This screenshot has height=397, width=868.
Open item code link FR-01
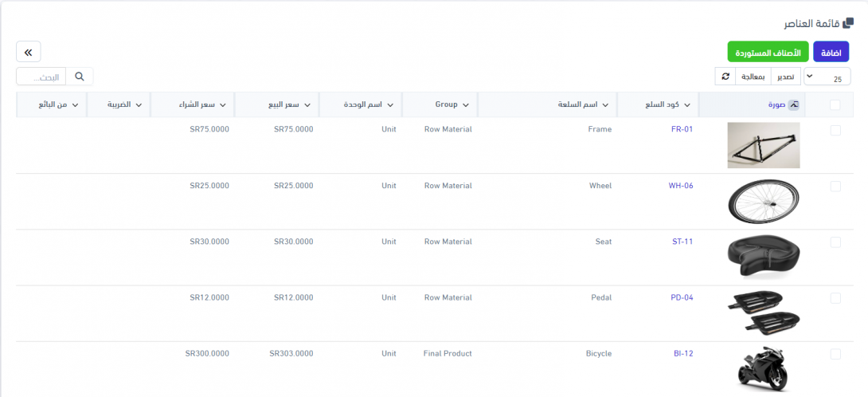click(x=682, y=129)
